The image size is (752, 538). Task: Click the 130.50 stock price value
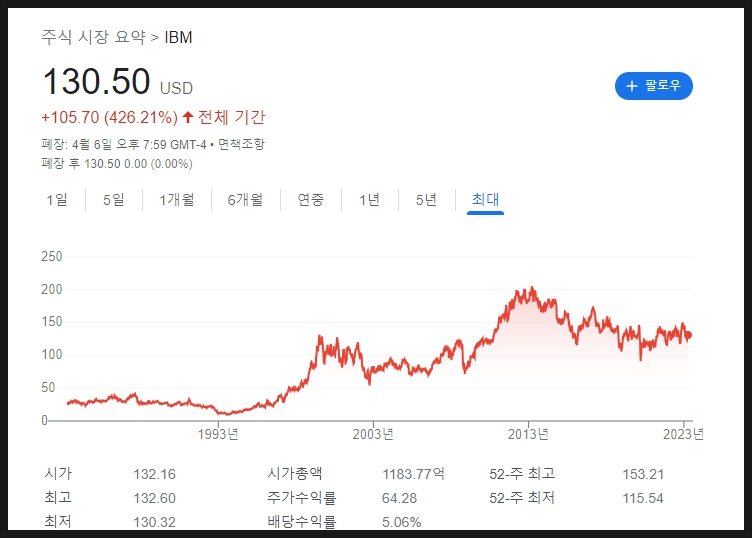pos(96,81)
